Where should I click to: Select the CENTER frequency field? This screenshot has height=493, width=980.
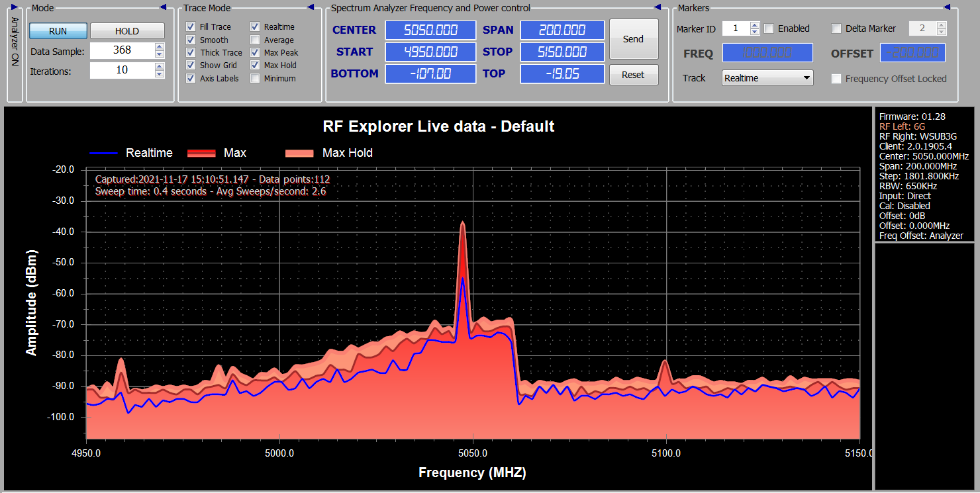[x=430, y=30]
